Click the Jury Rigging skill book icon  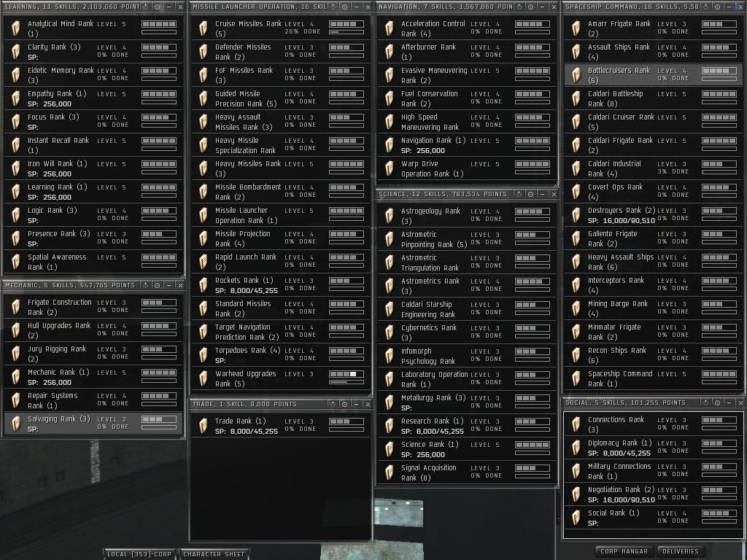[x=16, y=354]
